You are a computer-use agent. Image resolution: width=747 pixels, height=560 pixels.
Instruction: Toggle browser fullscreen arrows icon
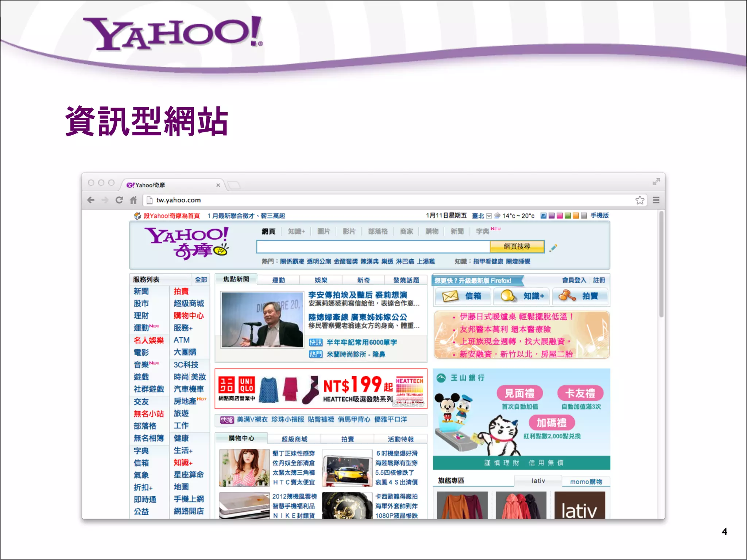[x=656, y=182]
